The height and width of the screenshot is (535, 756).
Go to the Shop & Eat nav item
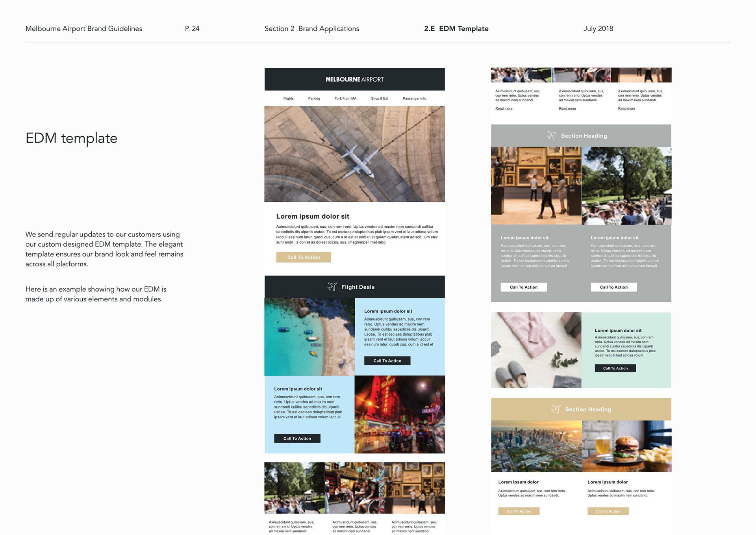tap(379, 98)
